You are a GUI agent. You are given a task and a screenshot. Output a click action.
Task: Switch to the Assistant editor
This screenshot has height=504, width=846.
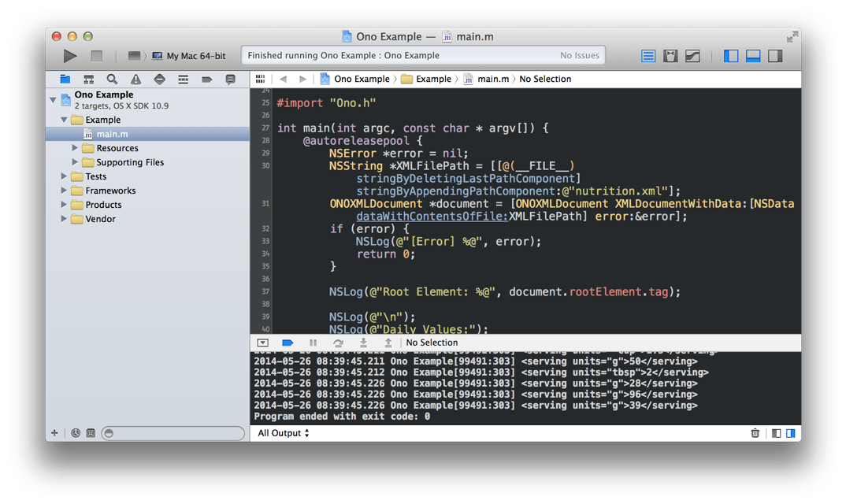click(x=670, y=55)
